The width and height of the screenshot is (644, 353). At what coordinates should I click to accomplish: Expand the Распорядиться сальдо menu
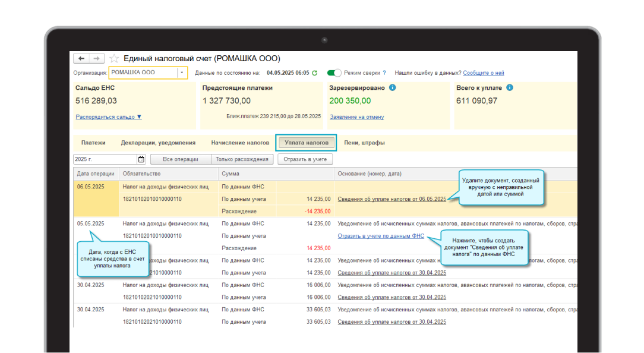click(x=109, y=117)
